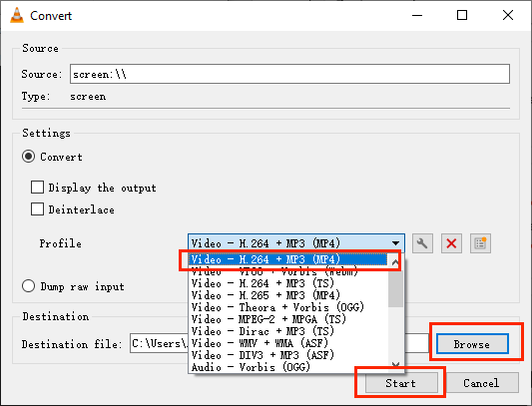
Task: Choose Video - MPEG-2 + MPGA (TS) profile
Action: point(288,319)
